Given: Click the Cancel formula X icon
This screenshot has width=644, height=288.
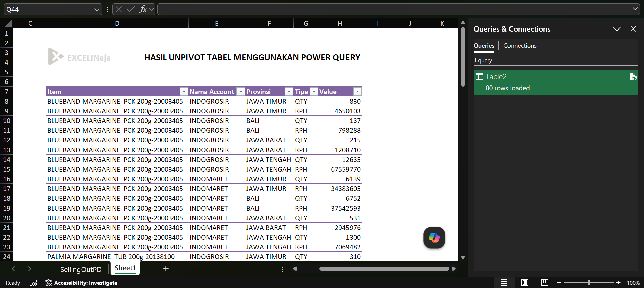Looking at the screenshot, I should (x=119, y=9).
